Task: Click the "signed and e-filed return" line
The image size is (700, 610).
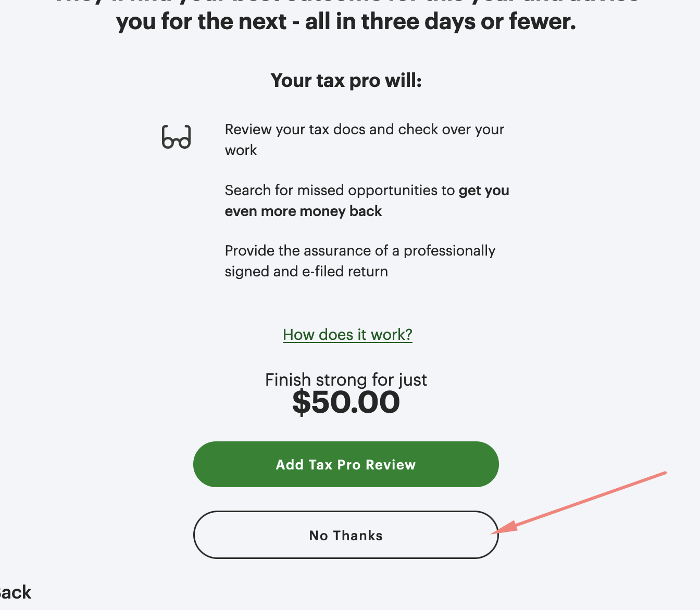Action: (x=306, y=272)
